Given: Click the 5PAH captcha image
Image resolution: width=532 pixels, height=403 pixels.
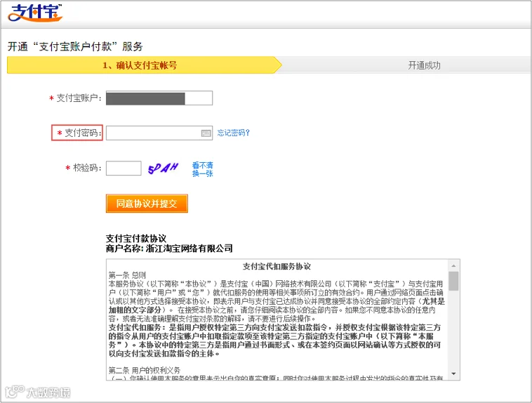Looking at the screenshot, I should 163,168.
